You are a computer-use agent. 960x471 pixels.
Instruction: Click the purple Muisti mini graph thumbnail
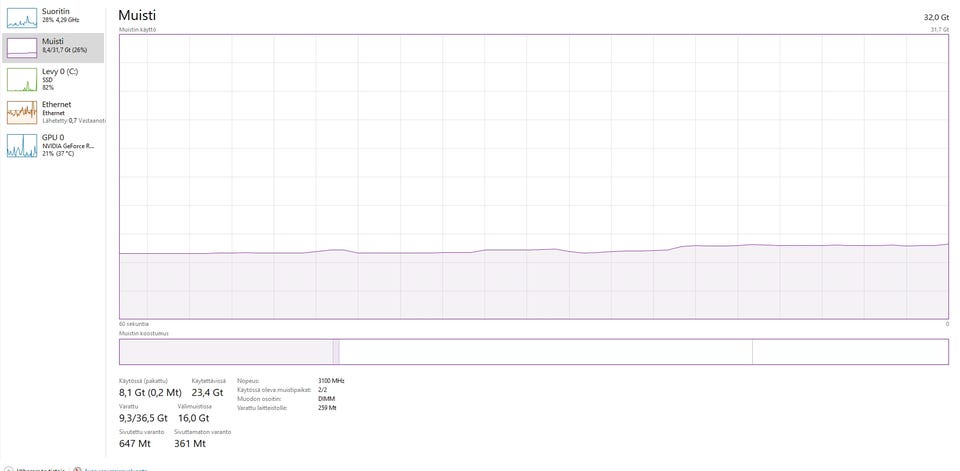click(x=22, y=48)
